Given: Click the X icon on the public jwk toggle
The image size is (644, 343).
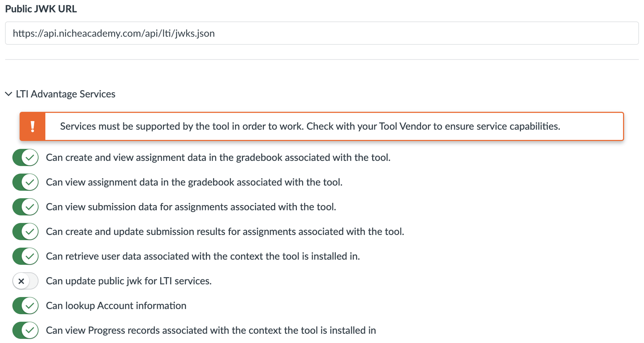Looking at the screenshot, I should 21,281.
